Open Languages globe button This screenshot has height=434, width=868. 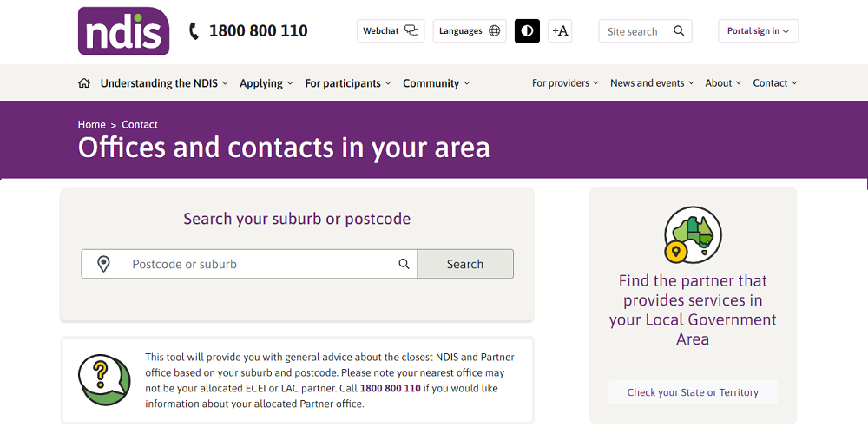coord(470,31)
